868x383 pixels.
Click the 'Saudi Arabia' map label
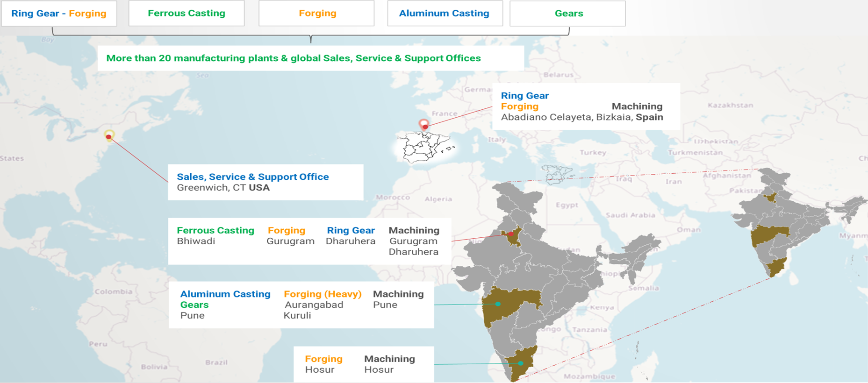[631, 215]
